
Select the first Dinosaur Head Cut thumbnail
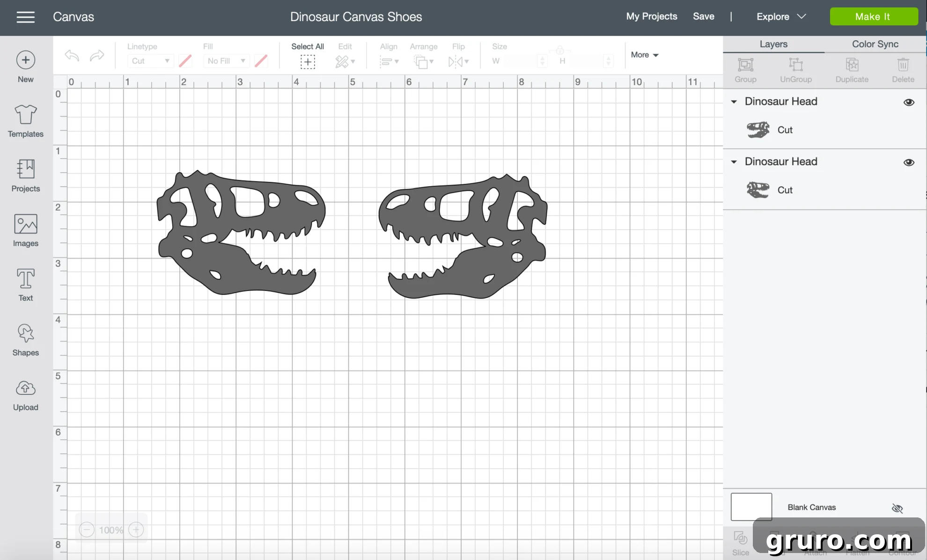point(758,130)
